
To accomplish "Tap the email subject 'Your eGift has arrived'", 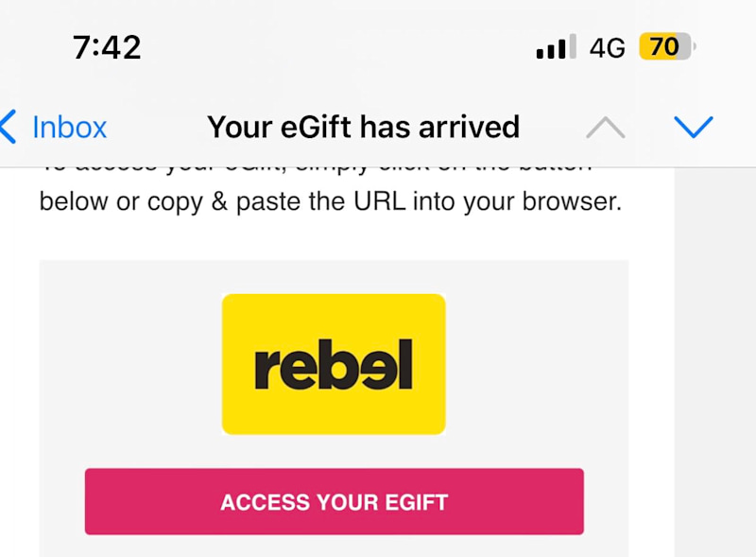I will [364, 127].
